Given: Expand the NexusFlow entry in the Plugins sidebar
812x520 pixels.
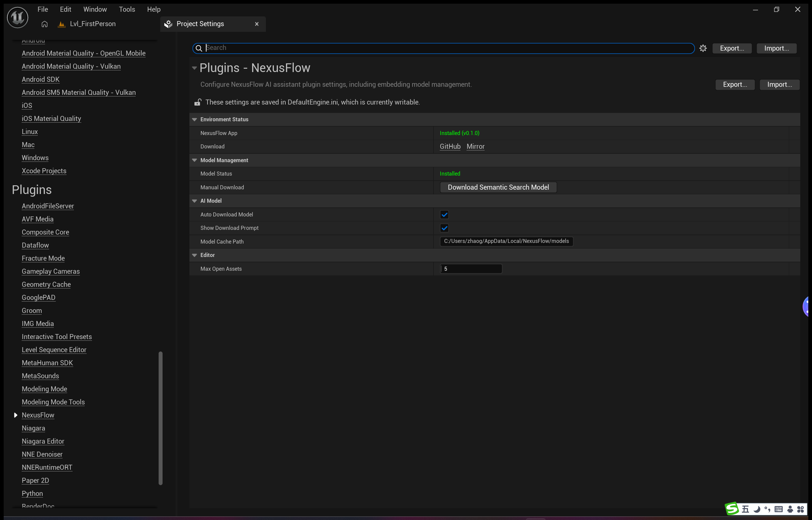Looking at the screenshot, I should tap(15, 415).
